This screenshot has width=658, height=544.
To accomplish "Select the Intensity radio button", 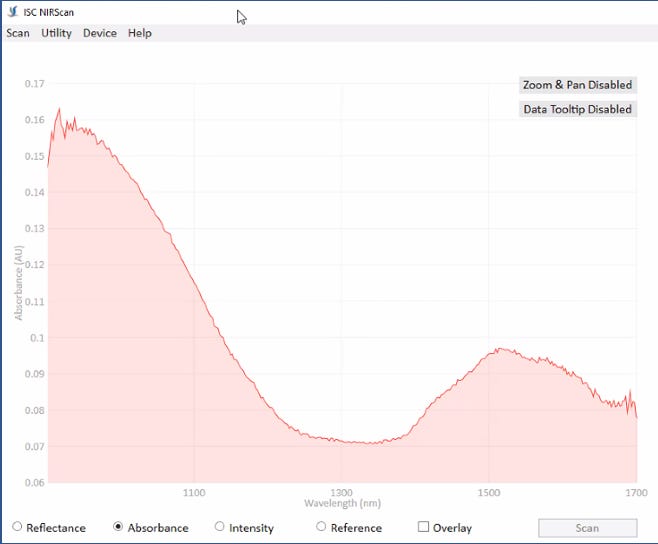I will [x=219, y=526].
